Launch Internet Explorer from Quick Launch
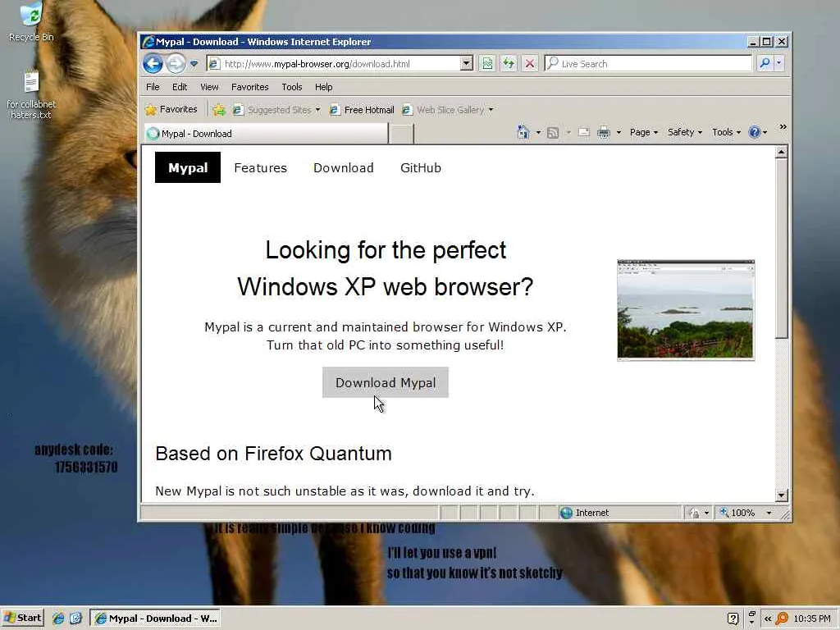 pos(58,619)
